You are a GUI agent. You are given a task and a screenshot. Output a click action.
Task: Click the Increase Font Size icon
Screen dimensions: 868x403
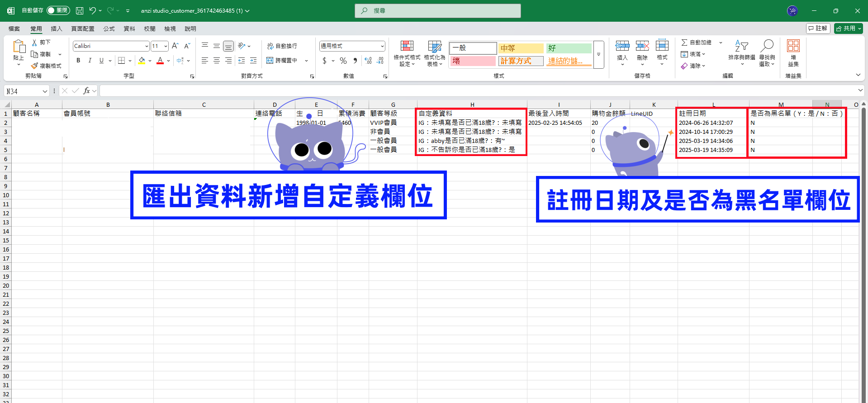pos(175,46)
